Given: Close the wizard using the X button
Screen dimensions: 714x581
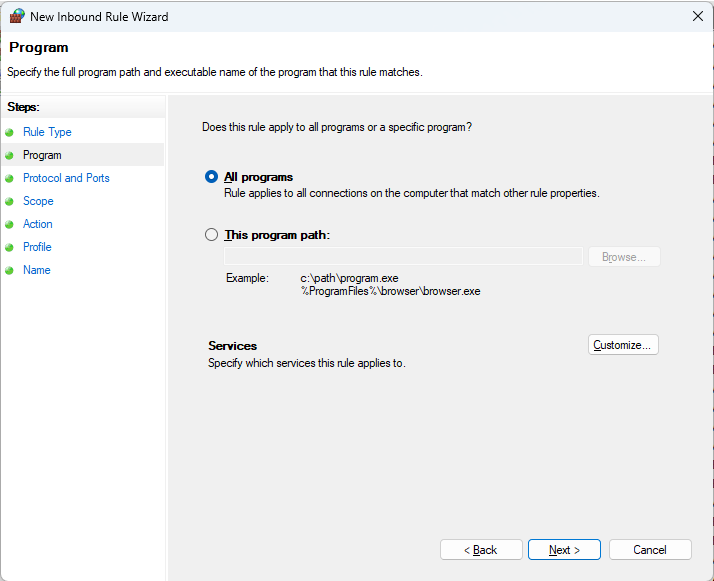Looking at the screenshot, I should [697, 16].
